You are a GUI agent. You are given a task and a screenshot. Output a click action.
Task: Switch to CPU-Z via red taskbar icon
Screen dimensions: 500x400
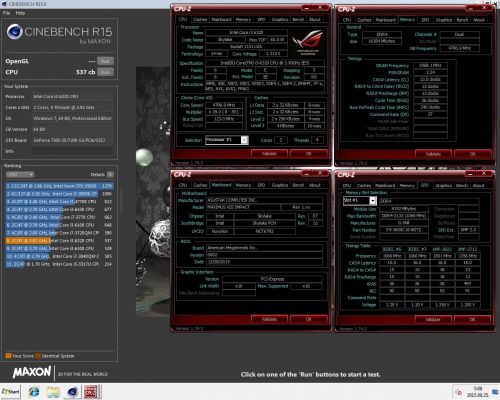(91, 392)
